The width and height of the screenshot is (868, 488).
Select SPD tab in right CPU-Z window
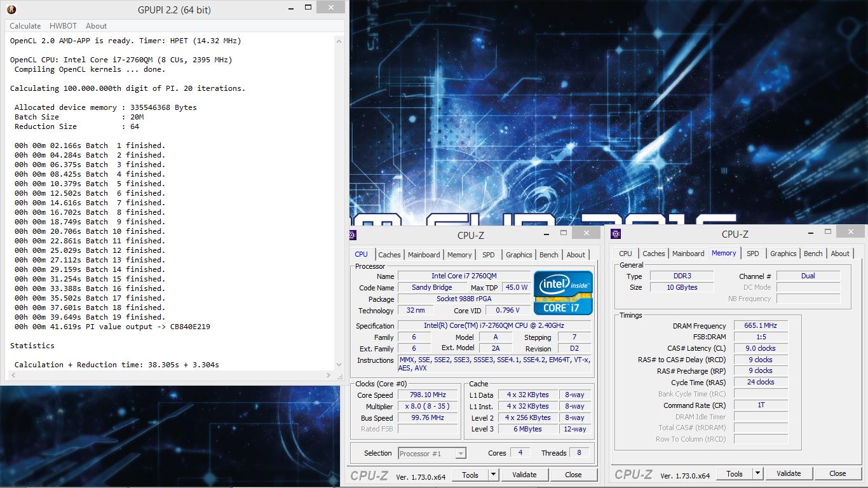point(753,254)
